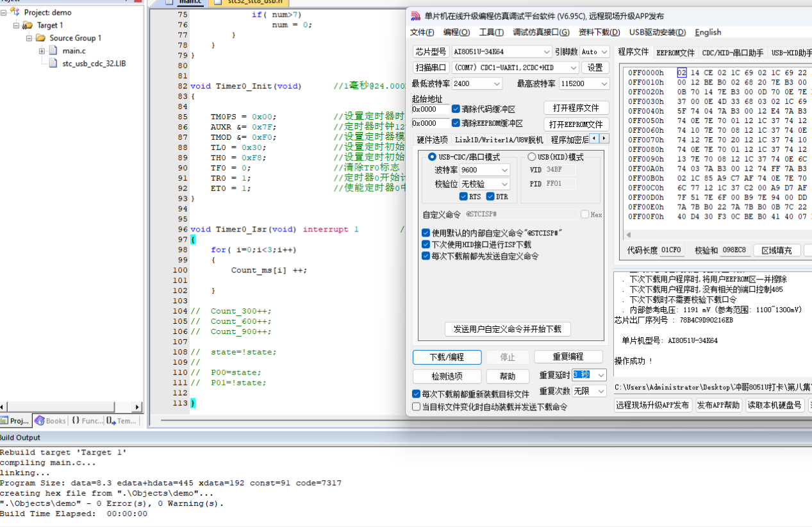
Task: Open the Functions panel tab
Action: [x=87, y=421]
